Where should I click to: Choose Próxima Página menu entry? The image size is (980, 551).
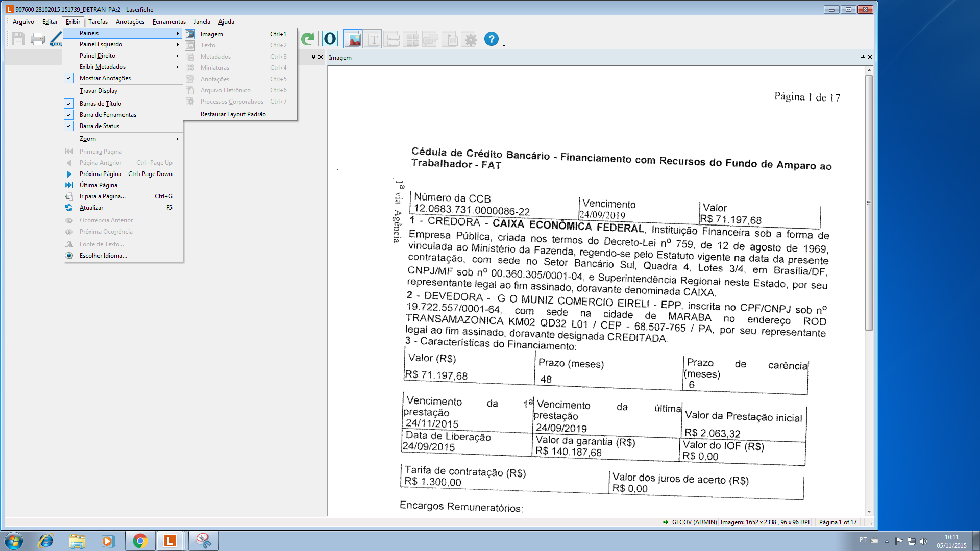pyautogui.click(x=100, y=174)
